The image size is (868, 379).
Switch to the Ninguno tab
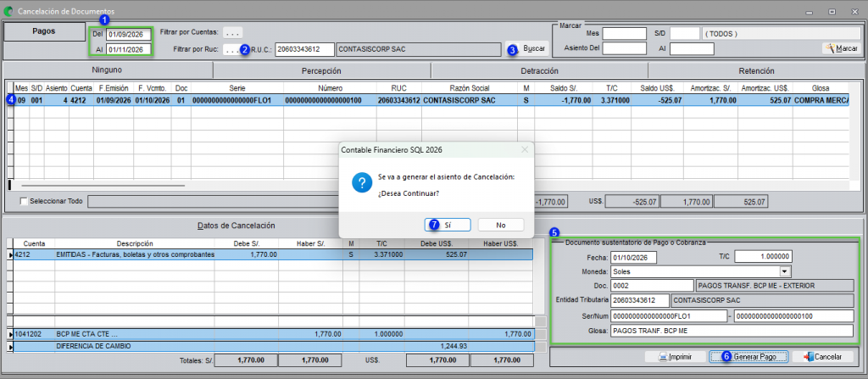click(108, 70)
